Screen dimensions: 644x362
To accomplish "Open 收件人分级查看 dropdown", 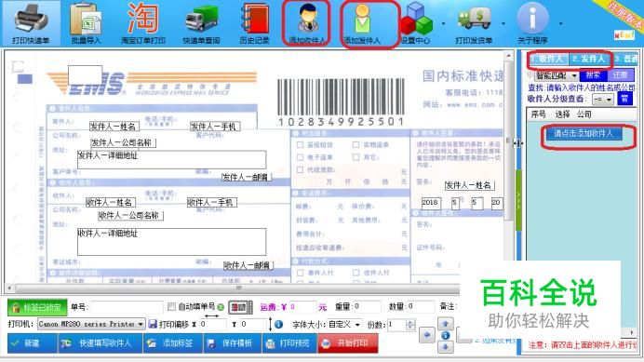I will (x=603, y=99).
